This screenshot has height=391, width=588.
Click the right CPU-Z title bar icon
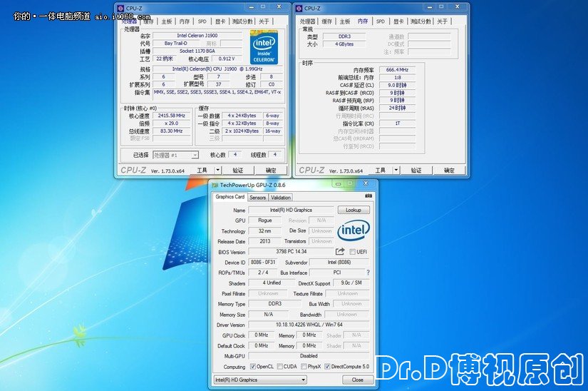pos(299,8)
